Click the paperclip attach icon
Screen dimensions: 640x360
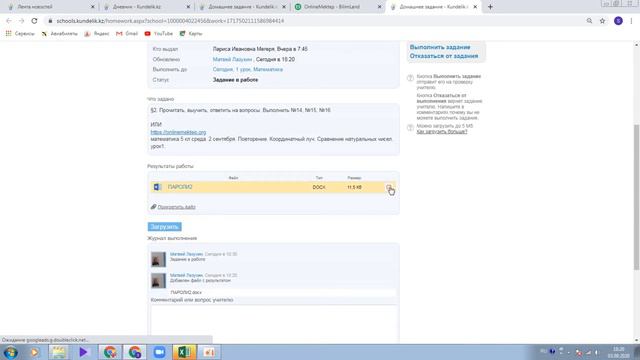153,207
